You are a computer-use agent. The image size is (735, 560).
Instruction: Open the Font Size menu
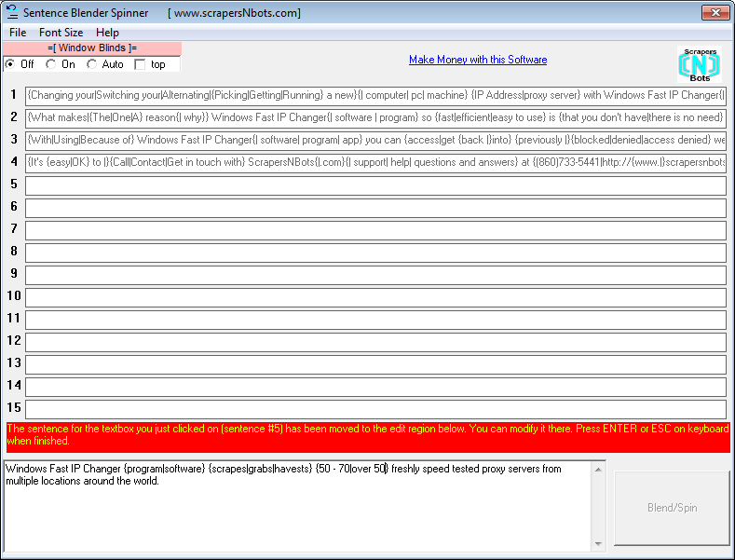[x=61, y=33]
